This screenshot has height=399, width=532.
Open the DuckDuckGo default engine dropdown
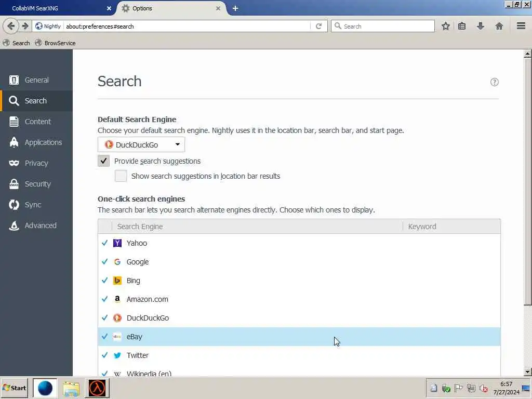click(141, 144)
